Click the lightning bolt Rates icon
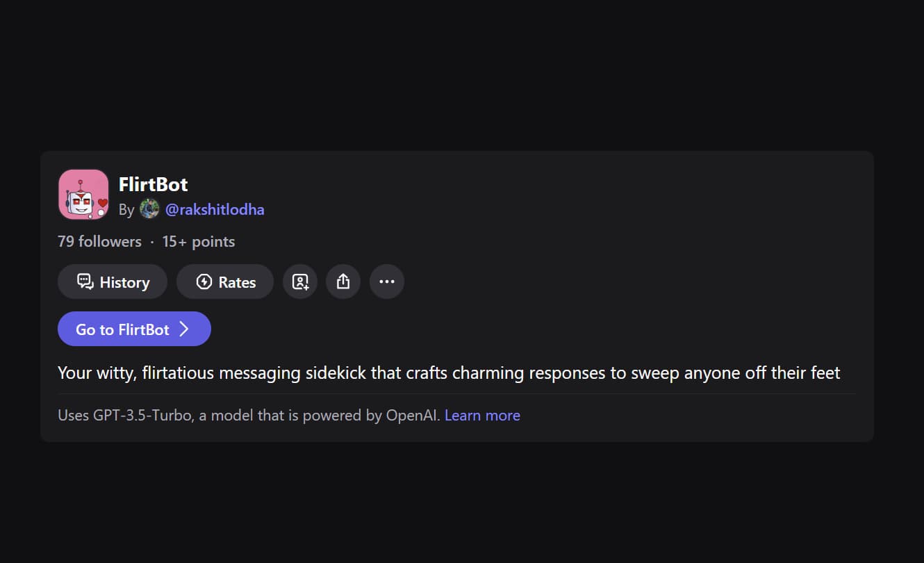Image resolution: width=924 pixels, height=563 pixels. coord(204,281)
